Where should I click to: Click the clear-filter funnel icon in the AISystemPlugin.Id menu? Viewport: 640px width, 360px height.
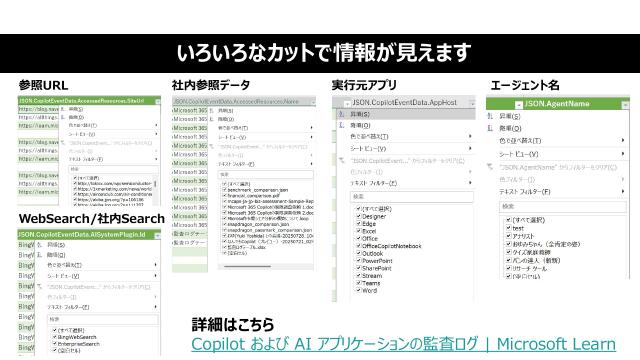pyautogui.click(x=40, y=287)
